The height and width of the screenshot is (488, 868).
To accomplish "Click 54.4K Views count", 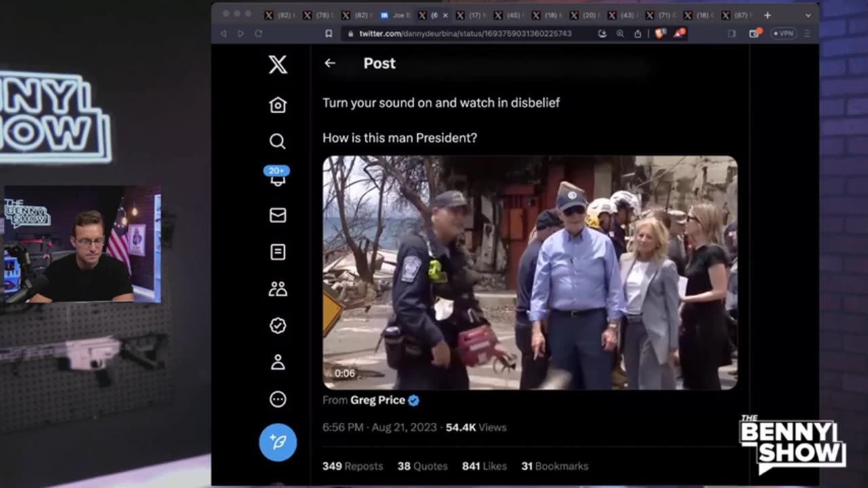I will (x=476, y=428).
